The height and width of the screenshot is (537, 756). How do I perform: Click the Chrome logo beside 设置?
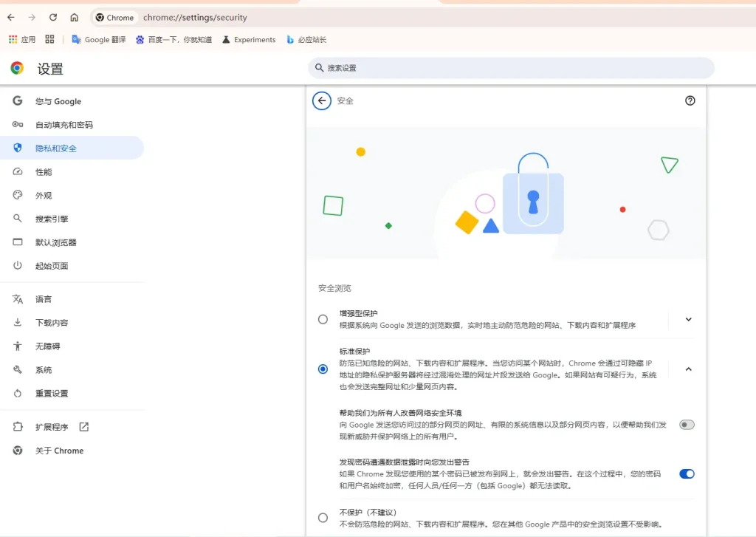click(x=18, y=68)
